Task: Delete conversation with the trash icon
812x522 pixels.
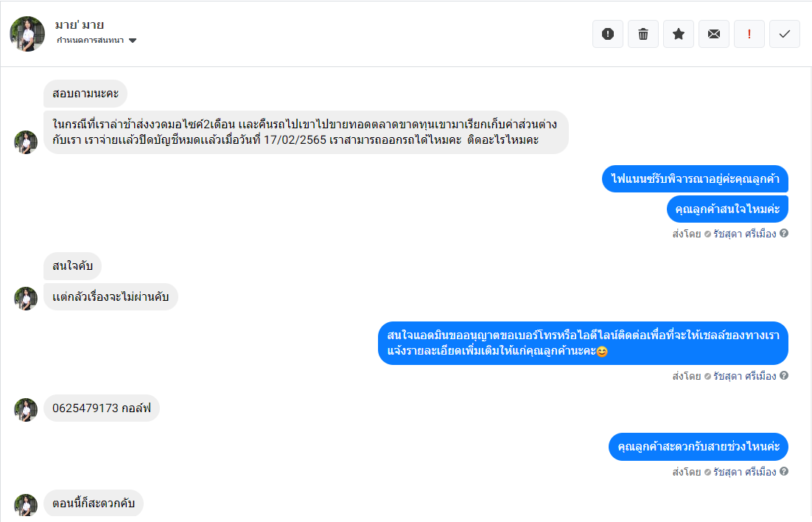Action: click(643, 34)
